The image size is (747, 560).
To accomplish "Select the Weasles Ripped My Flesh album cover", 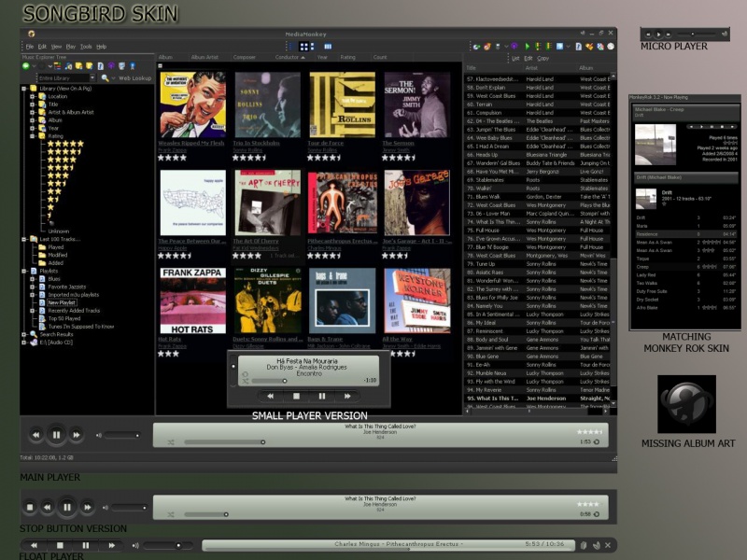I will coord(192,105).
